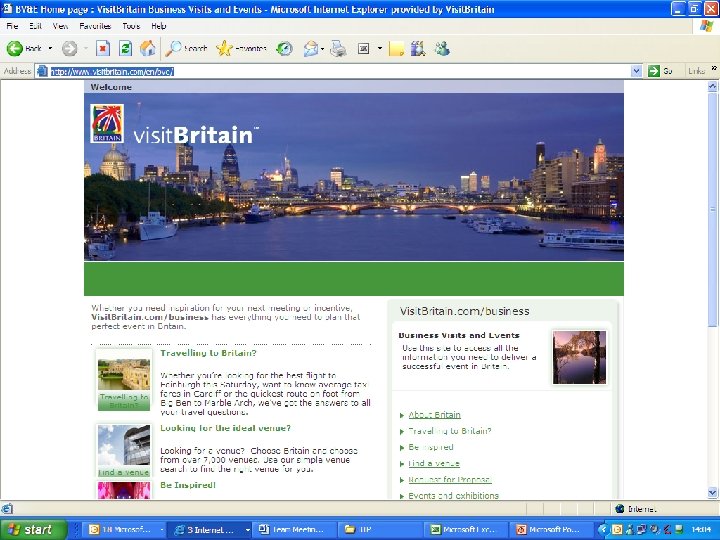Stop page loading with red X icon

[x=103, y=48]
